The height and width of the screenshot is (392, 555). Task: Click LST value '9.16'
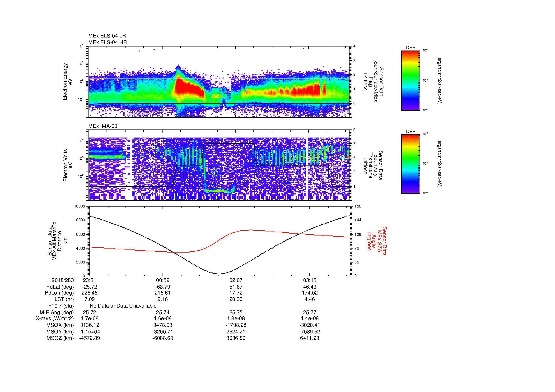(x=163, y=299)
